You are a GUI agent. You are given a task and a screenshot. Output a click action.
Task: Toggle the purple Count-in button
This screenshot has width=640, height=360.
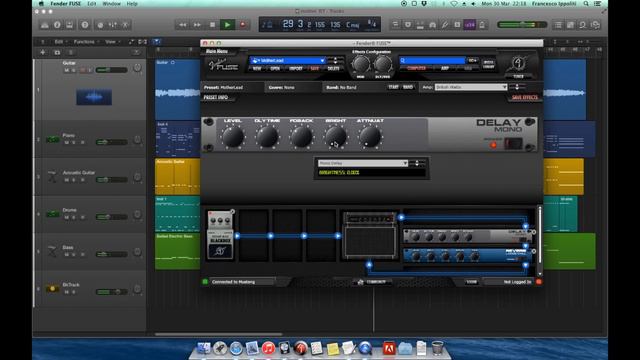pyautogui.click(x=469, y=25)
